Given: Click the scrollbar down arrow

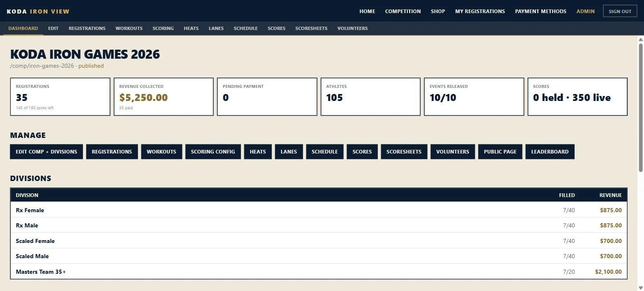Looking at the screenshot, I should 641,288.
